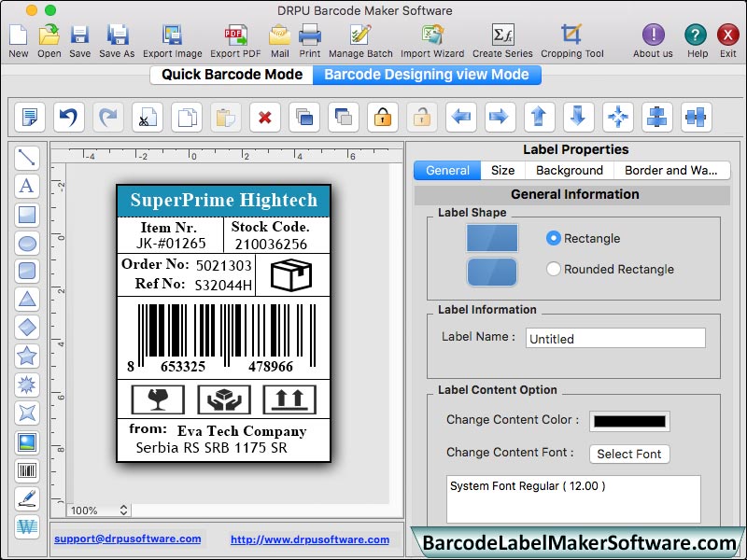This screenshot has height=560, width=747.
Task: Pick the Ellipse shape tool
Action: [x=27, y=244]
